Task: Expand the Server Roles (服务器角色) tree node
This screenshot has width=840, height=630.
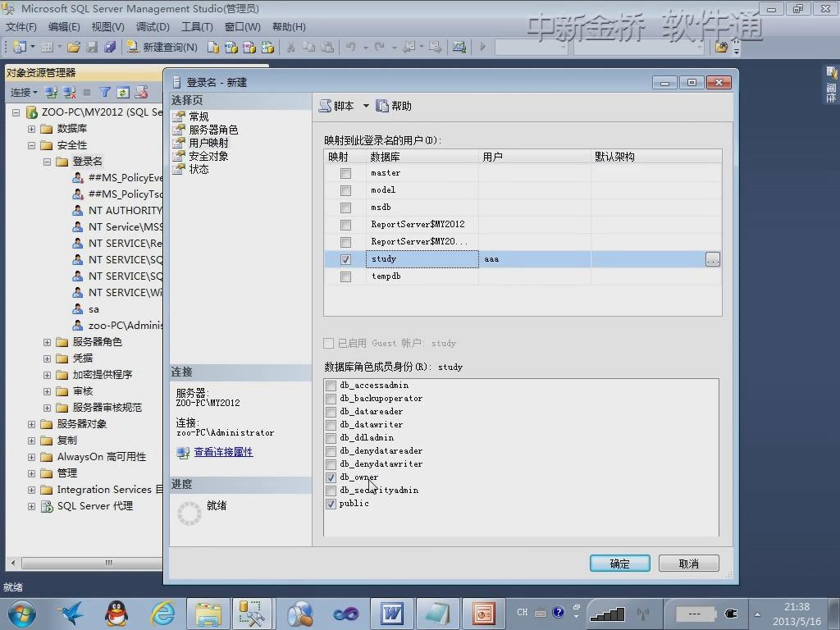Action: pyautogui.click(x=47, y=342)
